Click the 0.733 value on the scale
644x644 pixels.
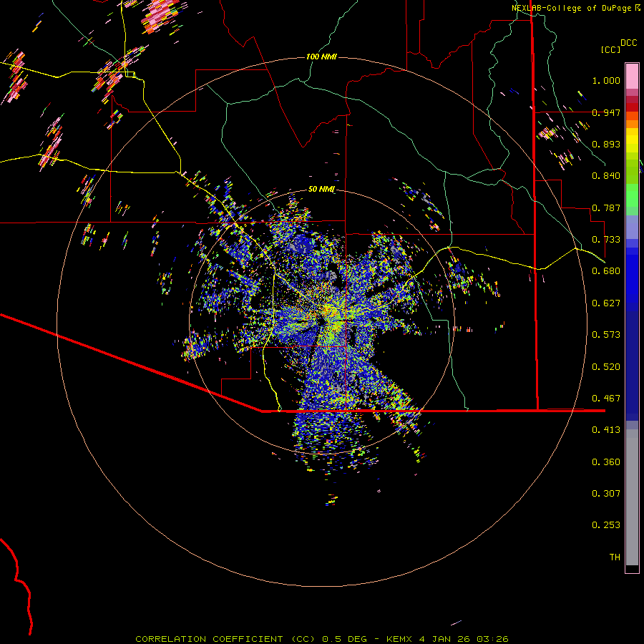coord(606,240)
